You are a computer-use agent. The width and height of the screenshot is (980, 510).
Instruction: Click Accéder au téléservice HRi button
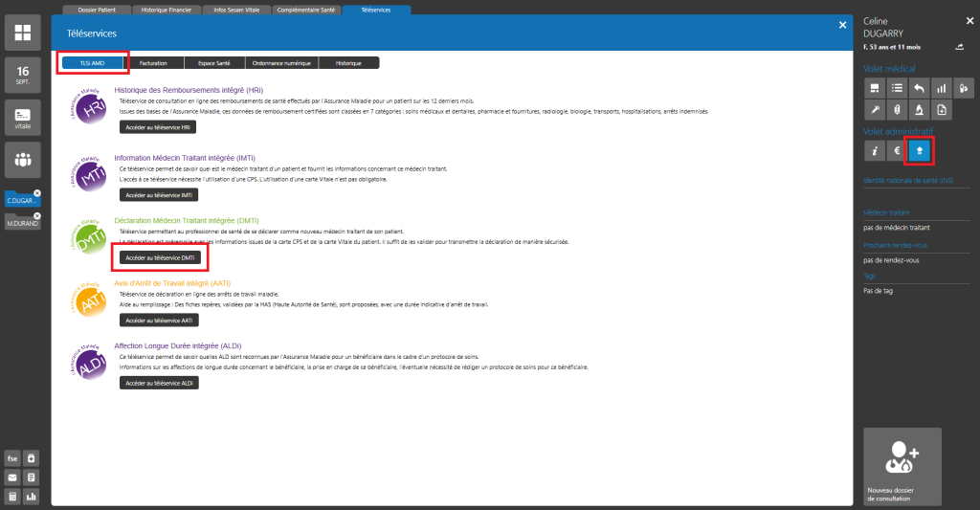point(157,127)
